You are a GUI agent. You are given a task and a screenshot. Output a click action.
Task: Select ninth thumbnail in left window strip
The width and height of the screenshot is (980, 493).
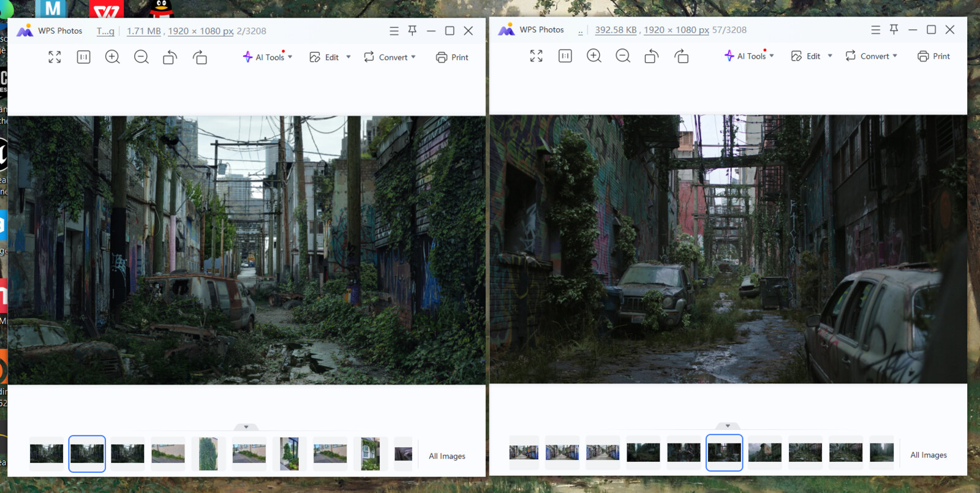371,454
